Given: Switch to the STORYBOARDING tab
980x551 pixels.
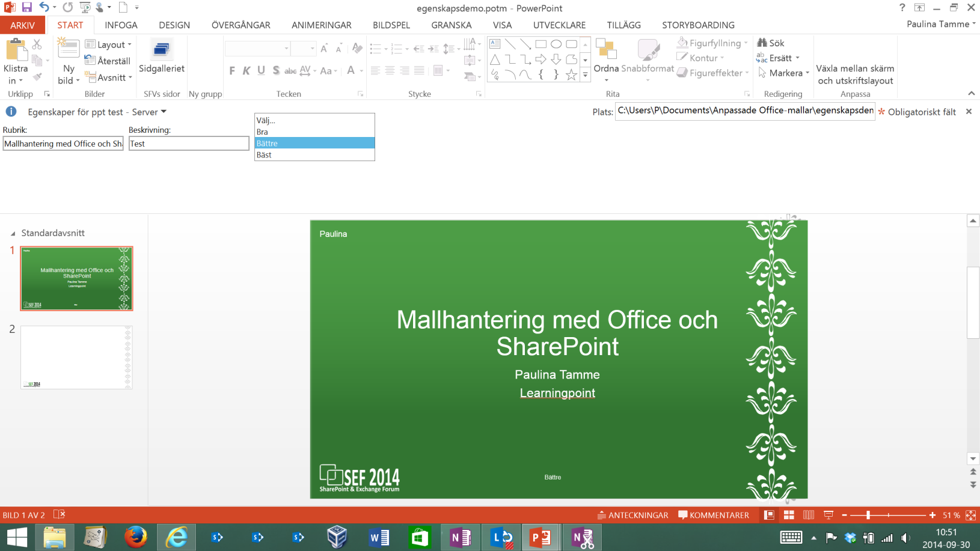Looking at the screenshot, I should point(698,25).
